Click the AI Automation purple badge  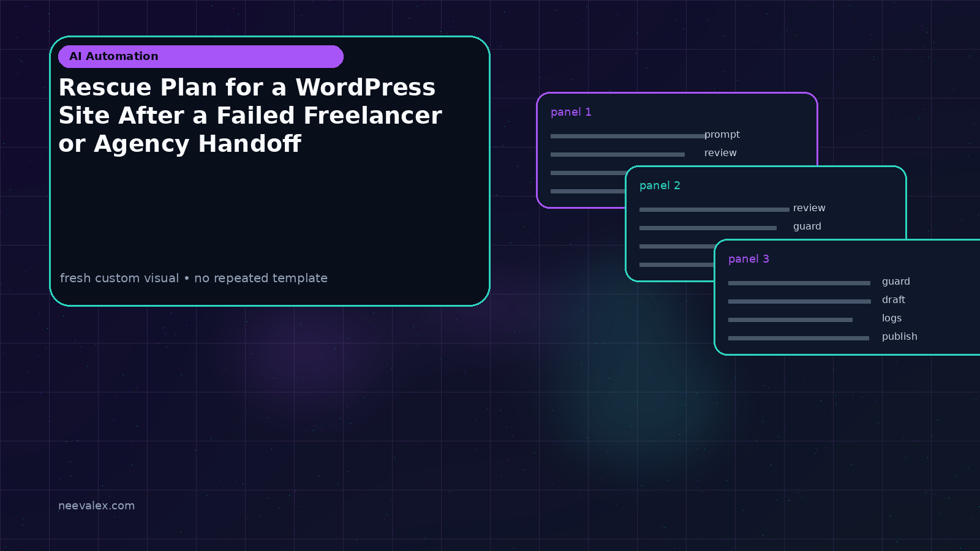(x=201, y=56)
